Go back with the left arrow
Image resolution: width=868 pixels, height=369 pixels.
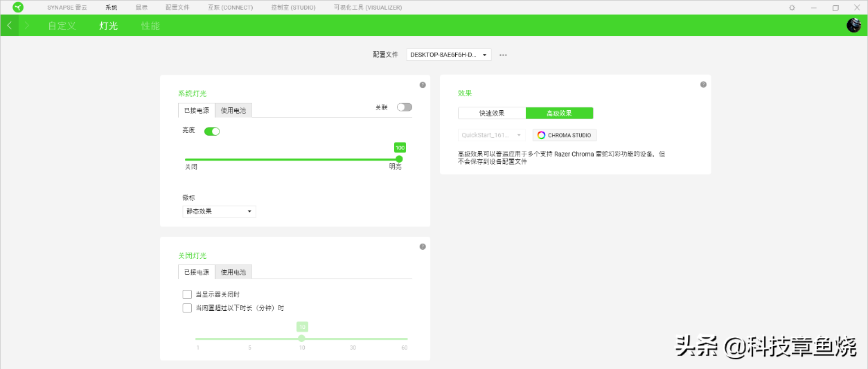tap(9, 26)
